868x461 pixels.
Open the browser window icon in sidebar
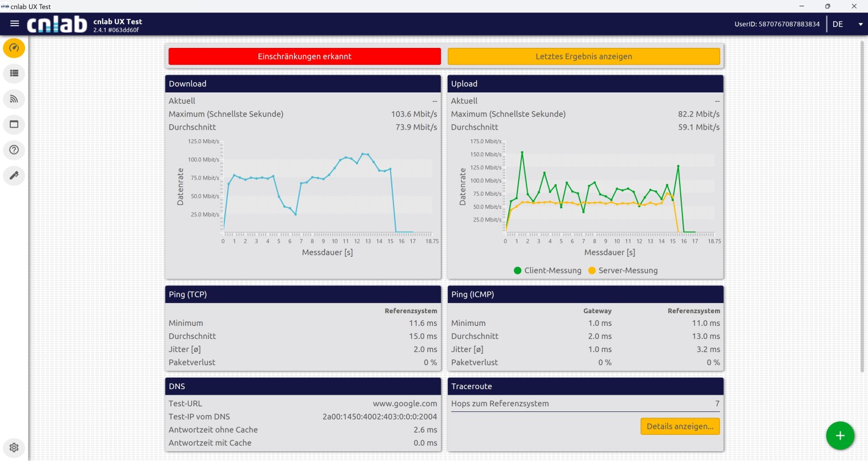(14, 124)
